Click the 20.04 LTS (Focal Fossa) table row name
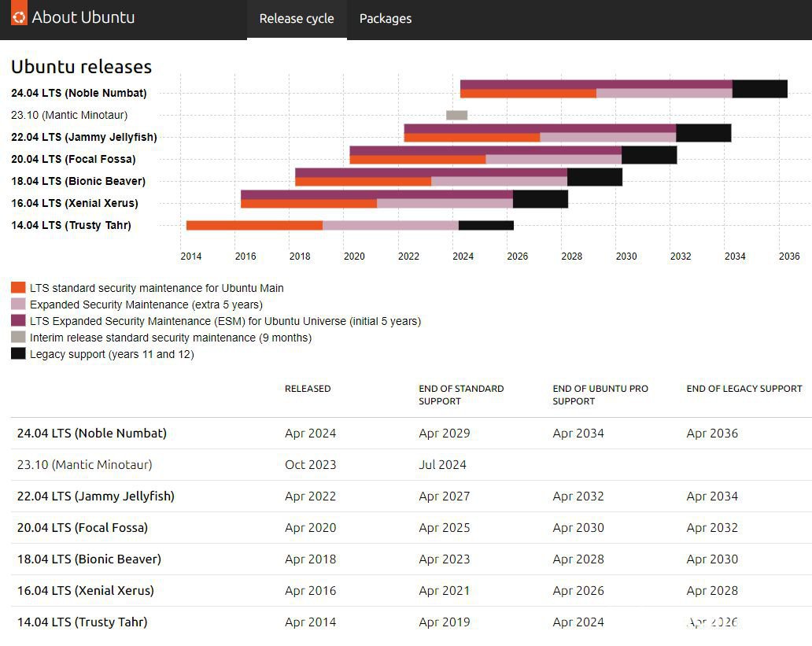The width and height of the screenshot is (812, 646). (x=83, y=528)
